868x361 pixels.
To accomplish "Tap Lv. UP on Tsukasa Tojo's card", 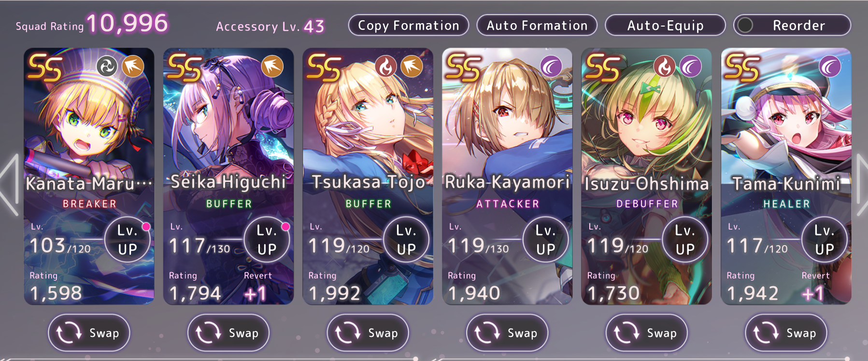I will tap(406, 240).
